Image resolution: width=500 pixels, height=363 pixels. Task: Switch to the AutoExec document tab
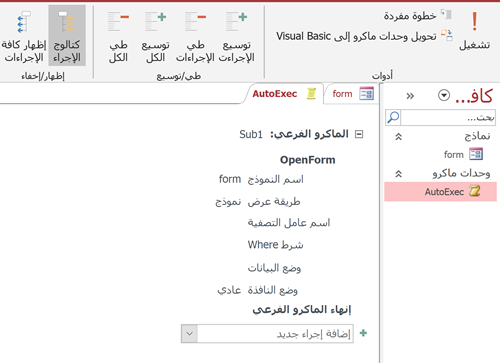(x=284, y=94)
